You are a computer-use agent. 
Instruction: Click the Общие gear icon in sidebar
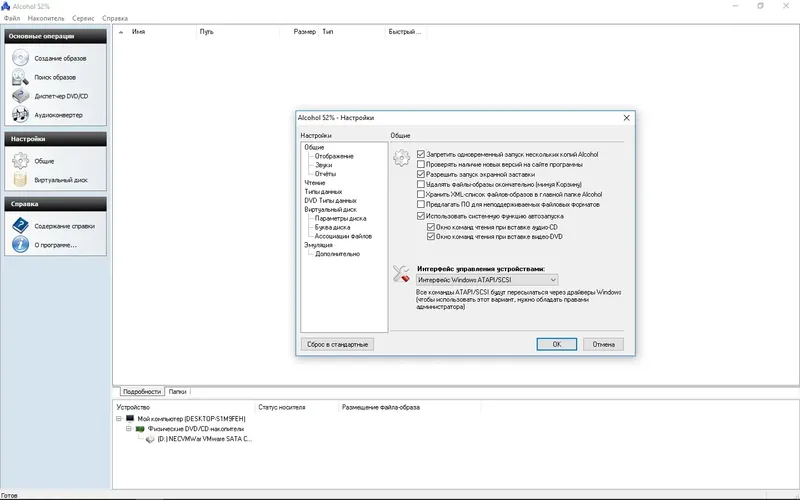click(x=20, y=161)
